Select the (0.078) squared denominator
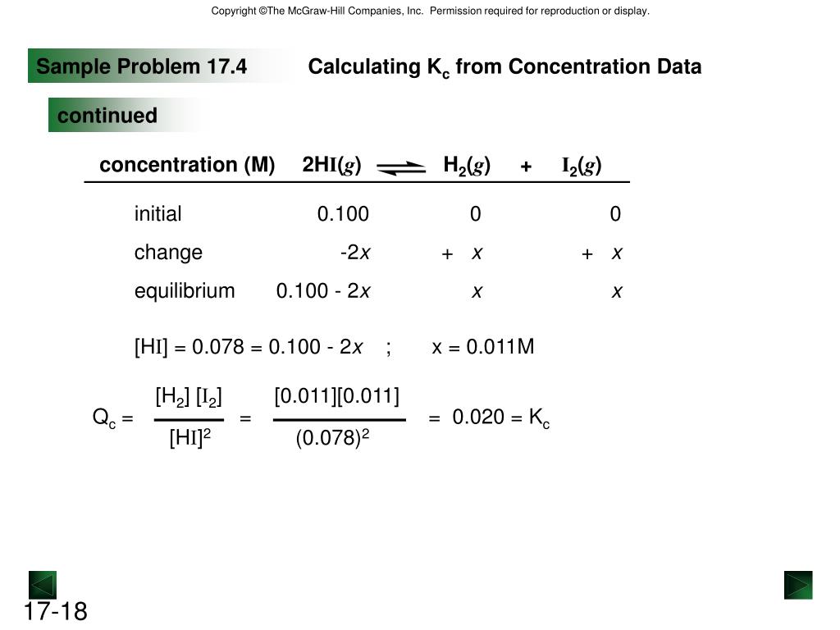The image size is (840, 630). [332, 437]
